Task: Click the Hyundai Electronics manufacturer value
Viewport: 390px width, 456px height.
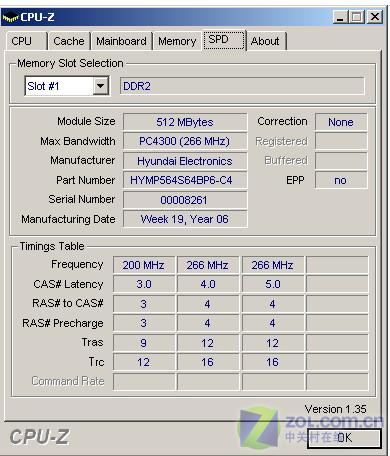Action: pyautogui.click(x=185, y=161)
